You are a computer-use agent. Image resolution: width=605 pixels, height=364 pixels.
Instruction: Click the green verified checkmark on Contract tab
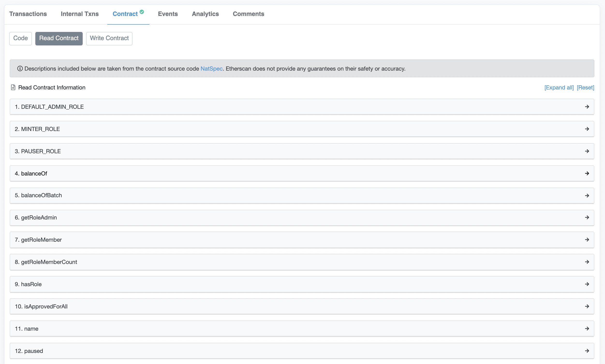coord(142,12)
